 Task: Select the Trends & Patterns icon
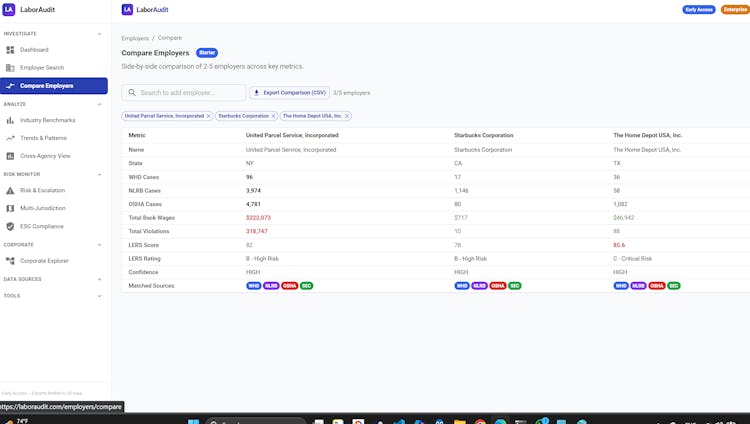tap(10, 138)
